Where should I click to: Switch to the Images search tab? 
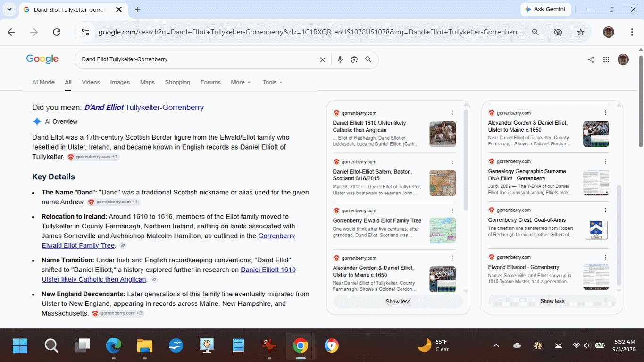(x=120, y=82)
